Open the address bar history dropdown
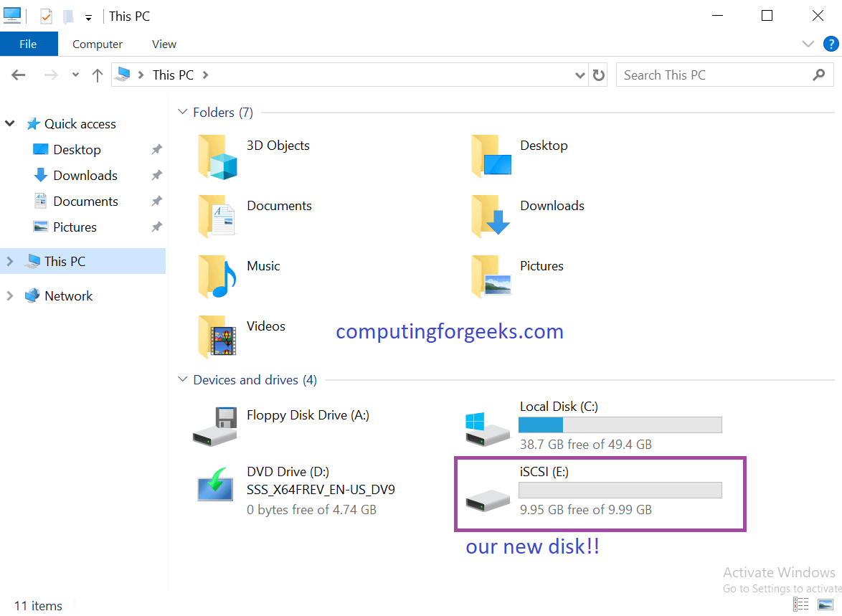This screenshot has height=616, width=842. click(x=580, y=75)
